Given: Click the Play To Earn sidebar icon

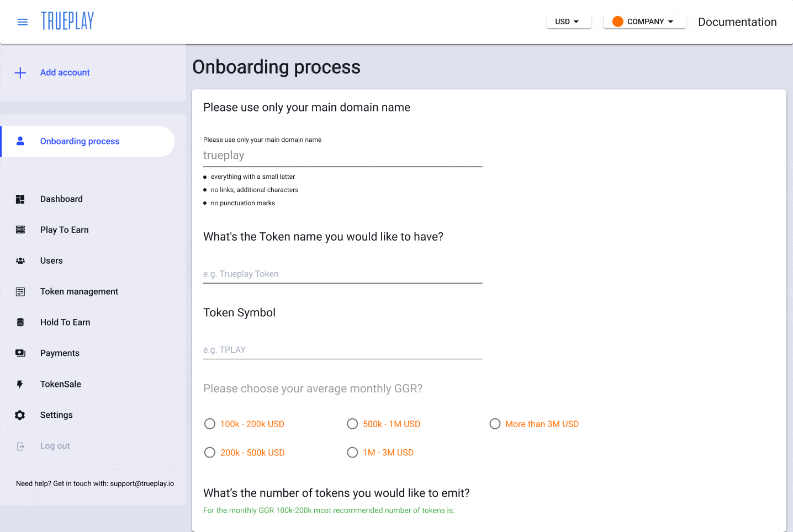Looking at the screenshot, I should tap(20, 230).
